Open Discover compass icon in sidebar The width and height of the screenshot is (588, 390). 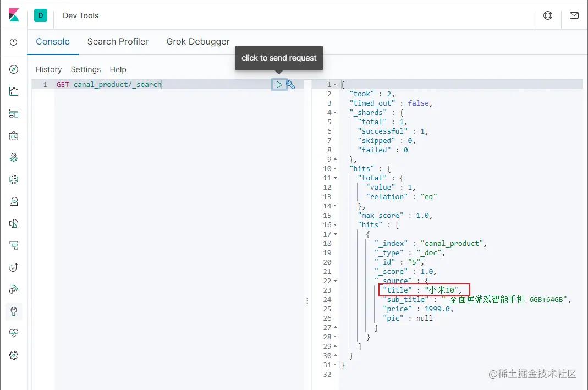[x=14, y=69]
